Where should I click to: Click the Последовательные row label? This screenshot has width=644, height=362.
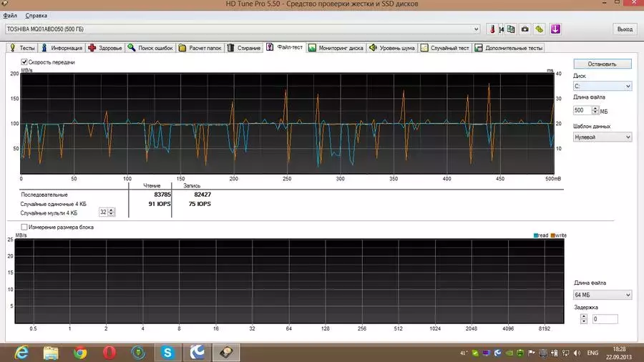coord(44,195)
